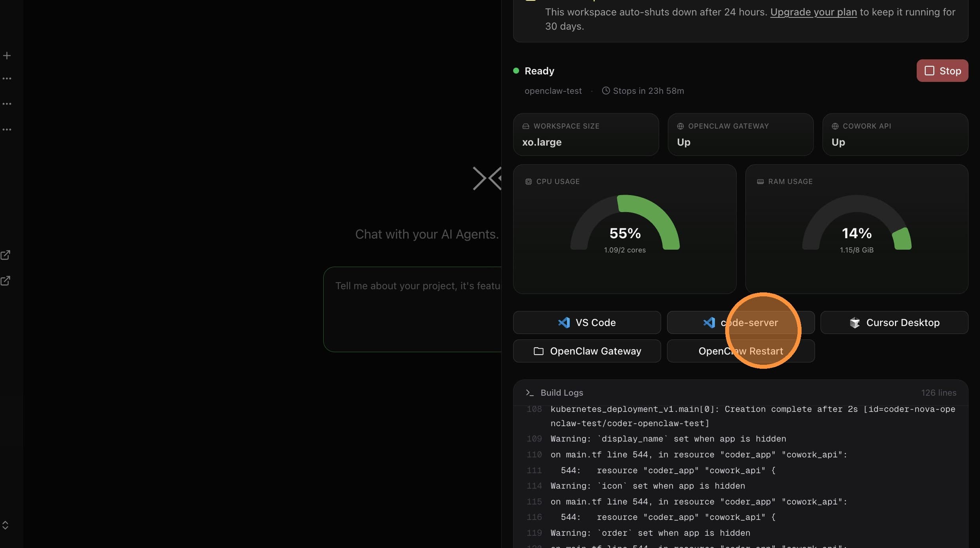Click the RAM usage gauge
Viewport: 980px width, 548px height.
pos(857,222)
